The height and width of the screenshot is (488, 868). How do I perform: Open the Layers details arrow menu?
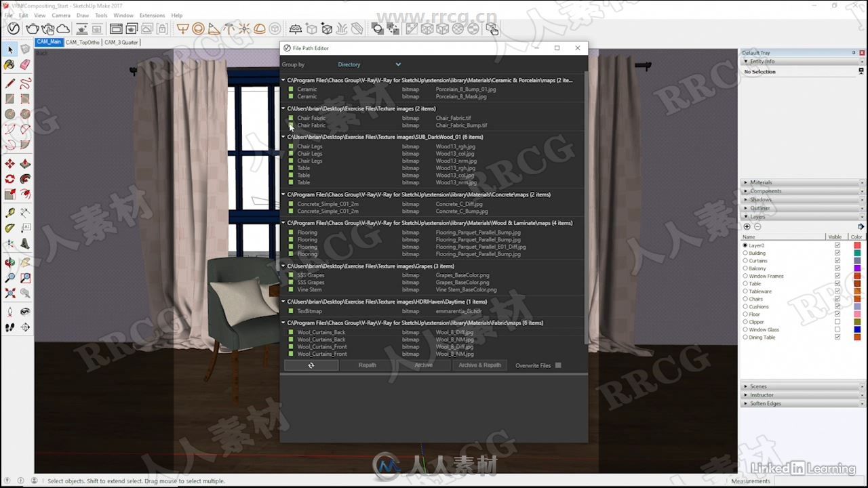pyautogui.click(x=861, y=226)
